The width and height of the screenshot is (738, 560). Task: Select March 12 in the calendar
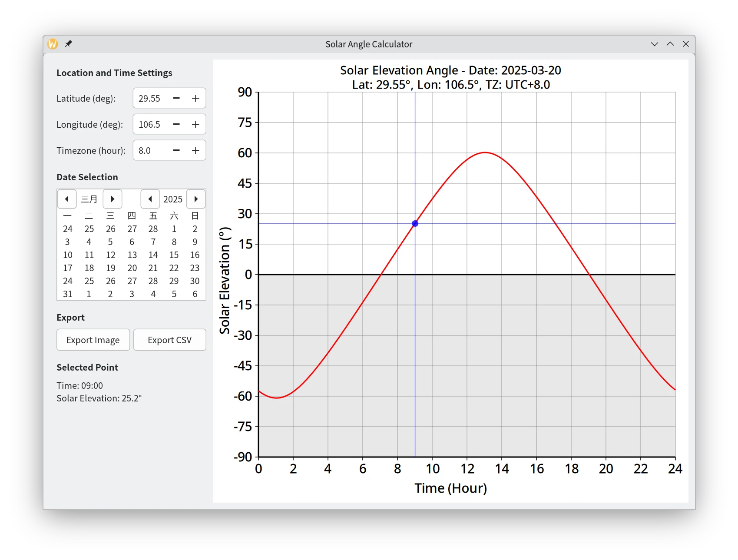tap(111, 255)
